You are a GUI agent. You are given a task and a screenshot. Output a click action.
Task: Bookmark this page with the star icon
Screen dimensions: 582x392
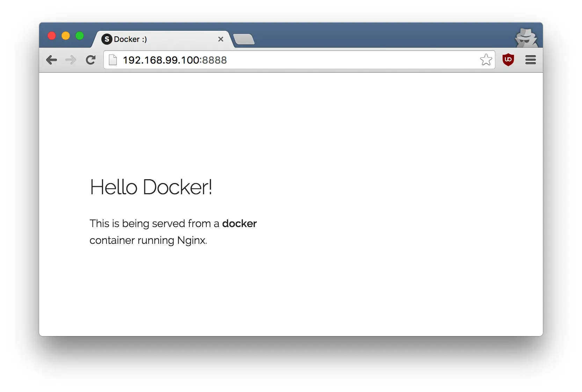[x=486, y=60]
